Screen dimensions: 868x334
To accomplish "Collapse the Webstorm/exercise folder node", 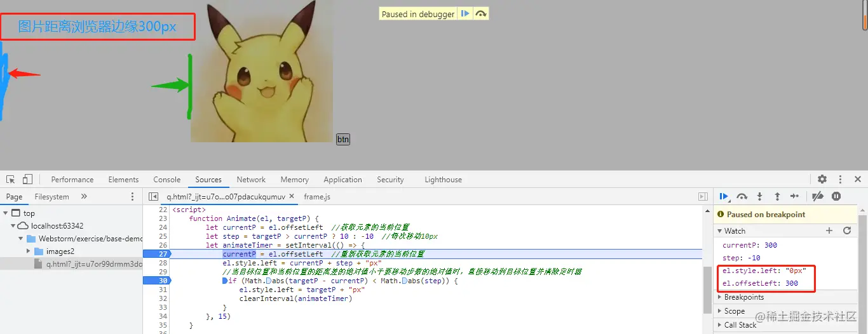I will pos(22,239).
